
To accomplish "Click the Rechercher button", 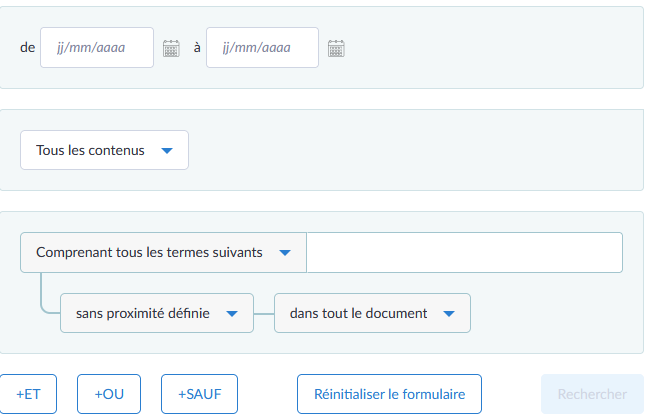I will [x=592, y=394].
